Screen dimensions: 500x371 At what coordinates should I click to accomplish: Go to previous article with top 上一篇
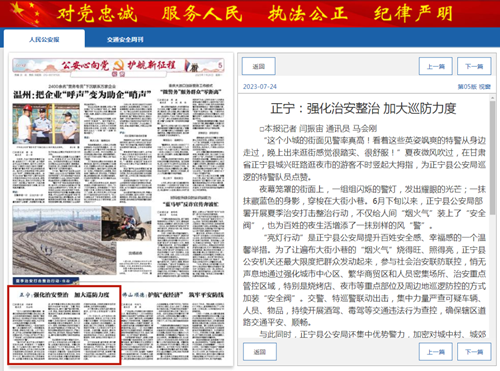(436, 66)
